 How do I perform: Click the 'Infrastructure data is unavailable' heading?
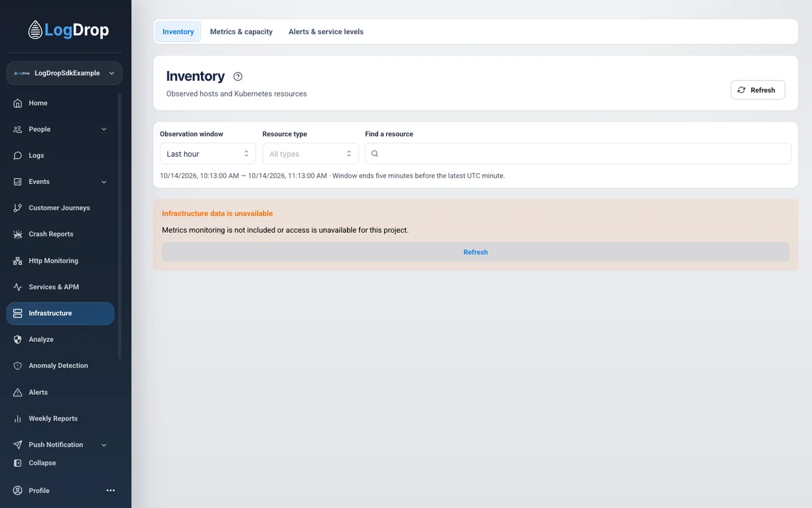pos(218,214)
